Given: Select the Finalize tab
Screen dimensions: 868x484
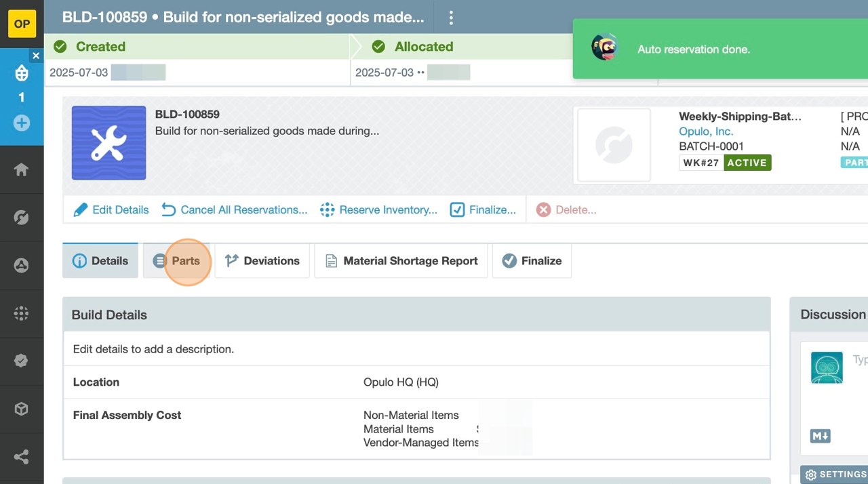Looking at the screenshot, I should pos(532,261).
